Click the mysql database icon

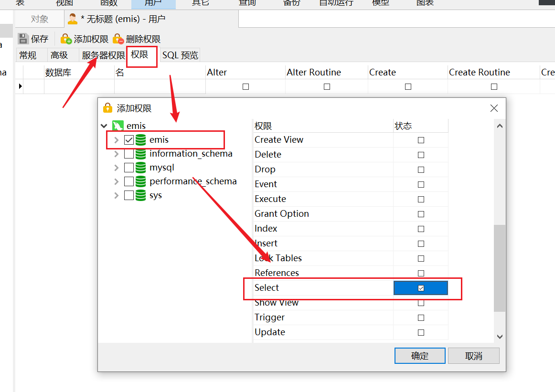[x=140, y=167]
